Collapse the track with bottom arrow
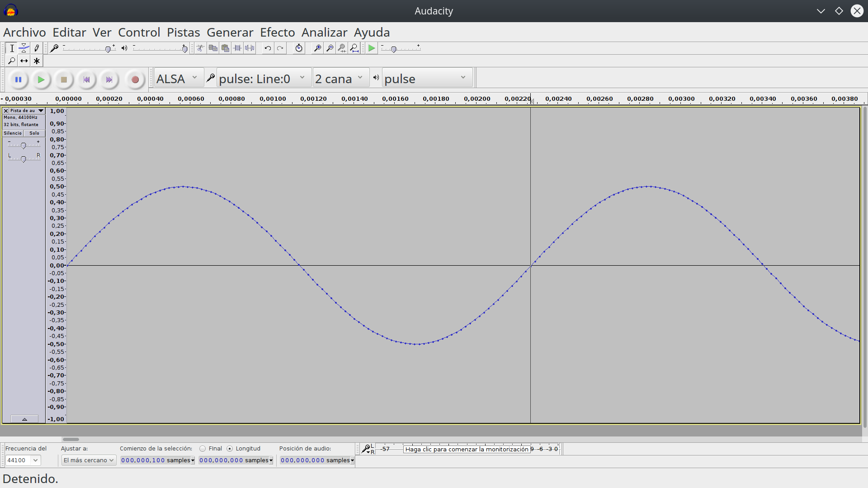Screen dimensions: 868x488 [x=24, y=419]
